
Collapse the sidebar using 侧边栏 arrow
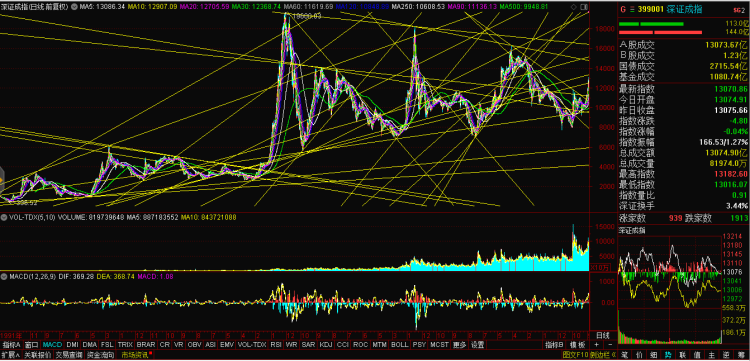pyautogui.click(x=613, y=355)
